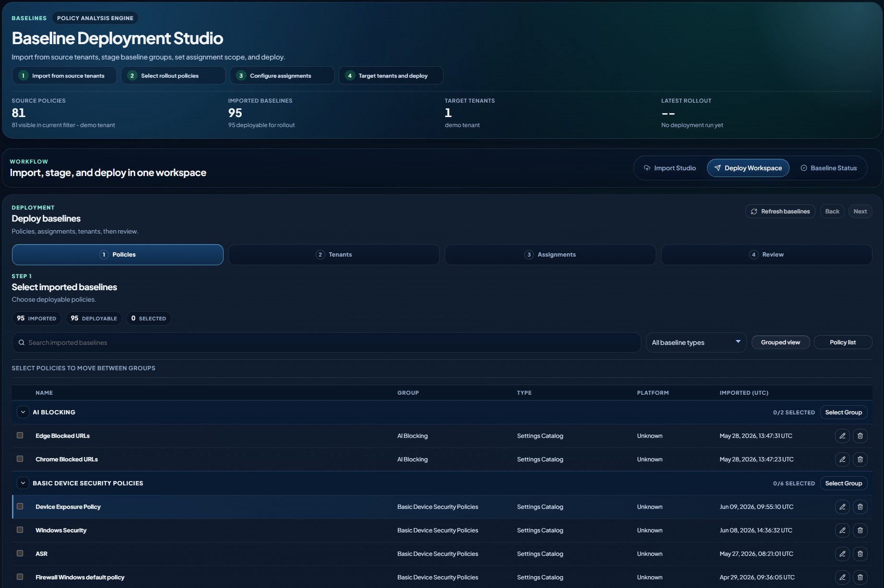
Task: Delete the Device Exposure Policy baseline
Action: pos(860,507)
